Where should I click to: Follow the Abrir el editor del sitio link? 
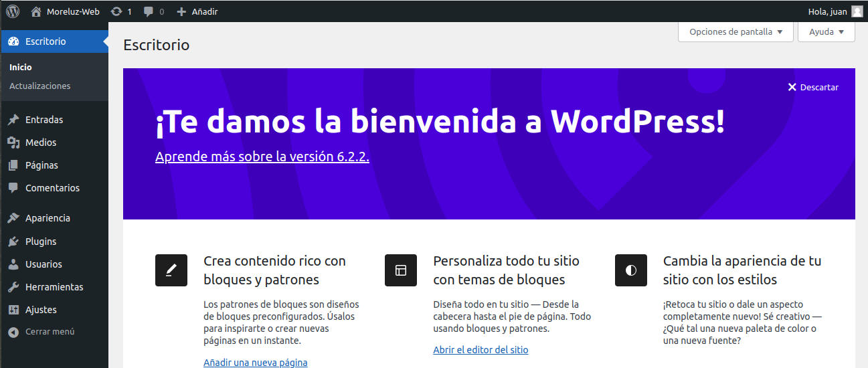coord(481,350)
